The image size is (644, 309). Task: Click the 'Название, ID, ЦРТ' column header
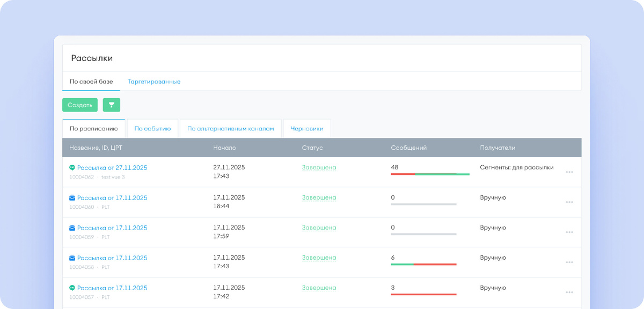point(96,148)
